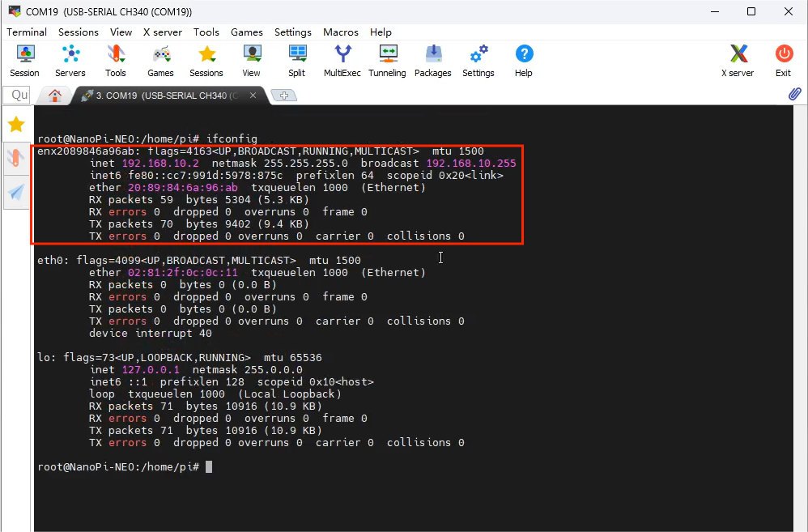Click the Split toolbar icon
The width and height of the screenshot is (808, 532).
[x=297, y=61]
